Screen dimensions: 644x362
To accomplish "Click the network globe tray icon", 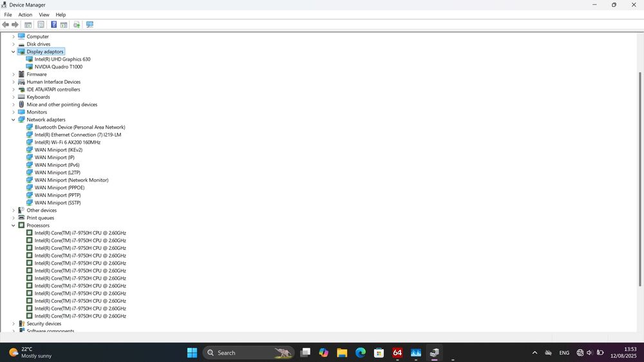I will coord(580,352).
